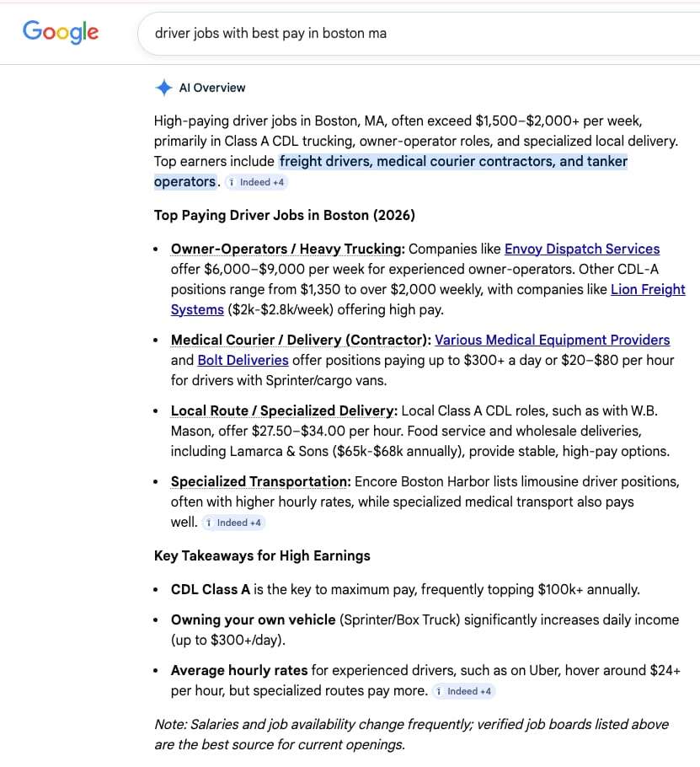Click the AI Overview label text
Image resolution: width=700 pixels, height=767 pixels.
click(212, 88)
